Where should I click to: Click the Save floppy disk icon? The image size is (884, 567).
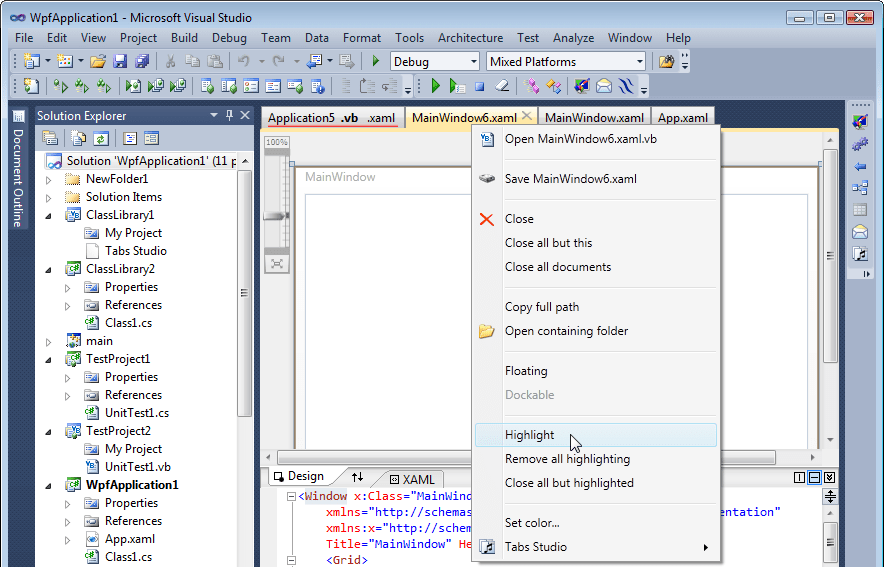coord(120,61)
